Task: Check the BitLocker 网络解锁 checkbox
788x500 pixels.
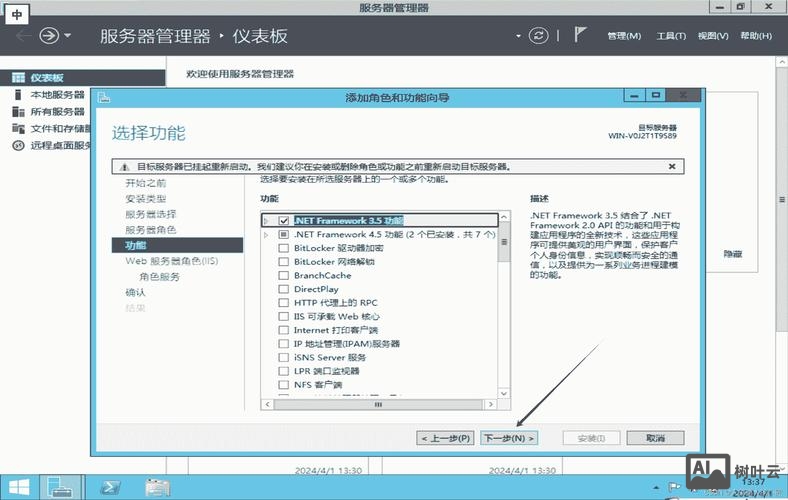Action: (283, 262)
